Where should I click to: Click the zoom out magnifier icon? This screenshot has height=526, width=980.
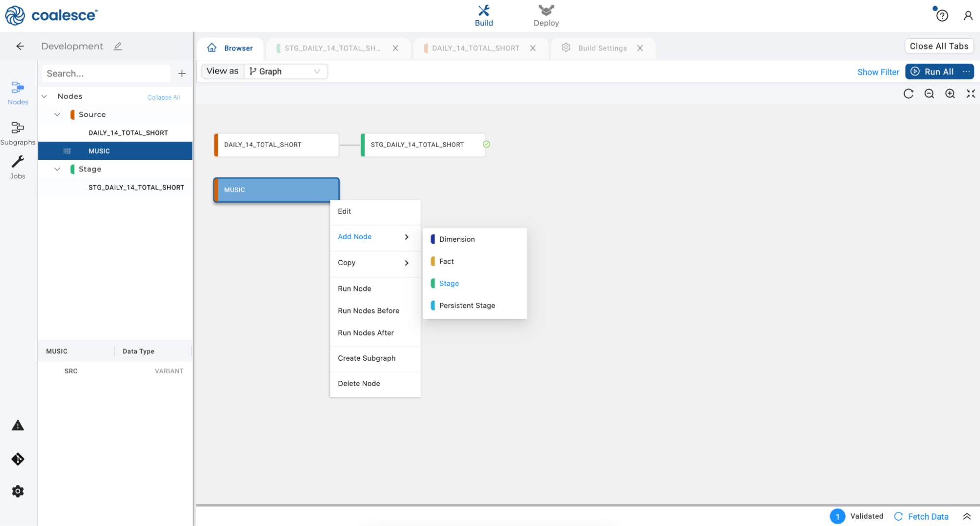(929, 94)
